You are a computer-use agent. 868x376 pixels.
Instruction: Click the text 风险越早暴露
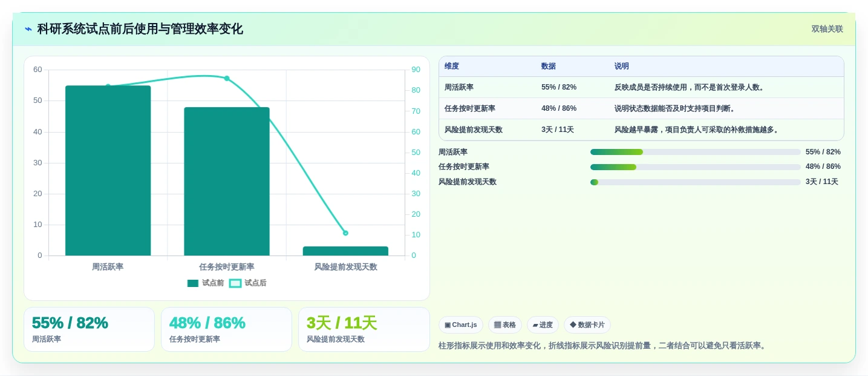pos(636,130)
